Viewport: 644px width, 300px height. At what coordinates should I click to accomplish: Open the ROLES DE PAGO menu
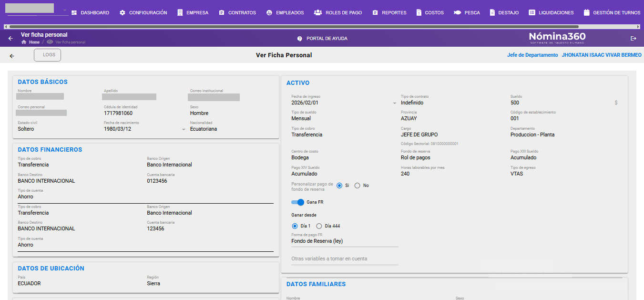[x=338, y=13]
